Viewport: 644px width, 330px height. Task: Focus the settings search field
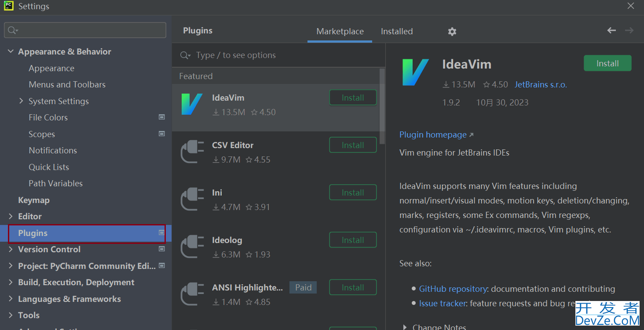[85, 30]
